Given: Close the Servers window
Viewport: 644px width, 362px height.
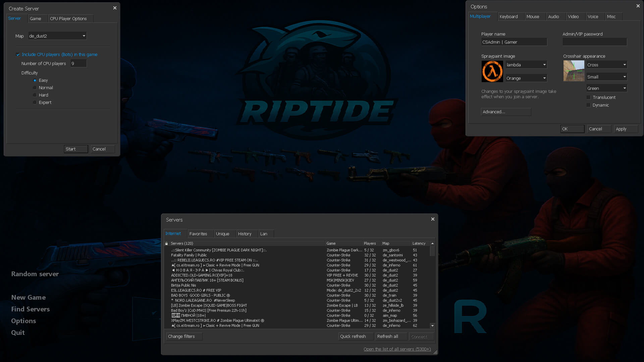Looking at the screenshot, I should point(433,219).
